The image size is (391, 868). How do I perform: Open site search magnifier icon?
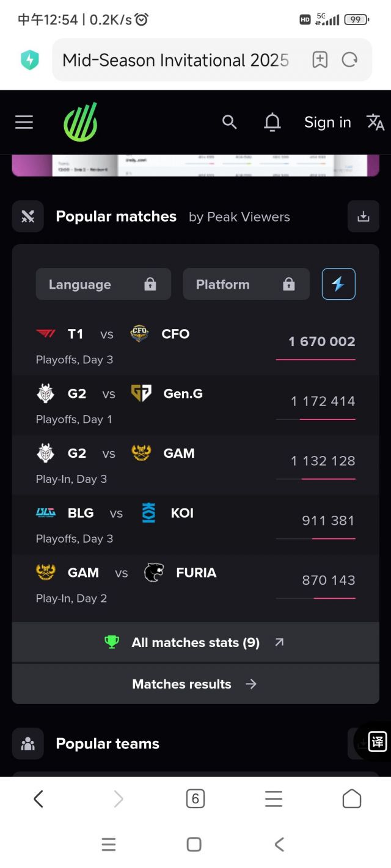click(229, 122)
